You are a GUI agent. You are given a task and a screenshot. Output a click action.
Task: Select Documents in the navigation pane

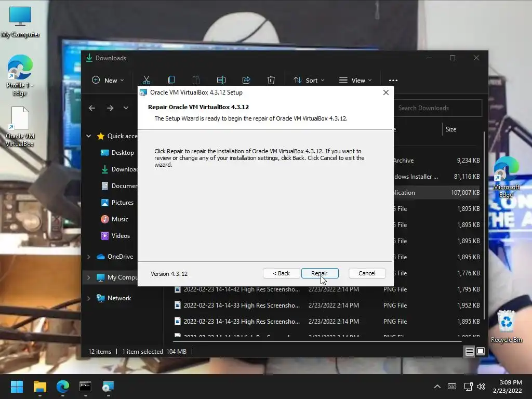[119, 185]
